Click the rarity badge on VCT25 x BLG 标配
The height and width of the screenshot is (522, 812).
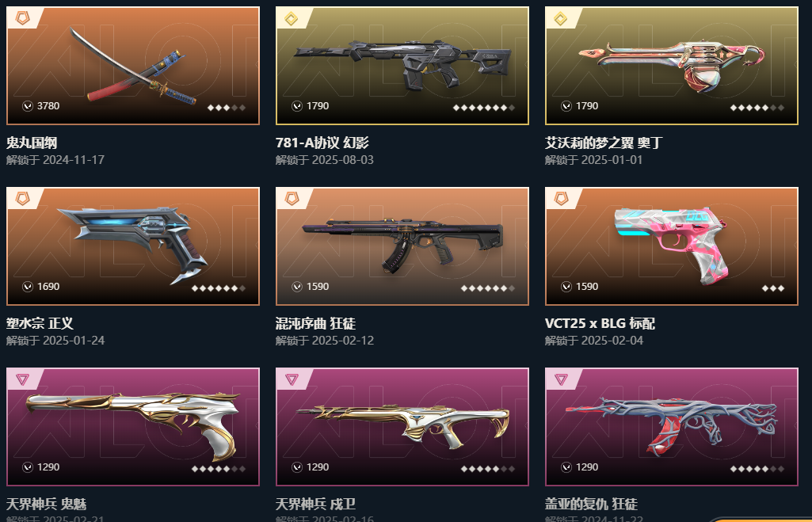point(561,198)
